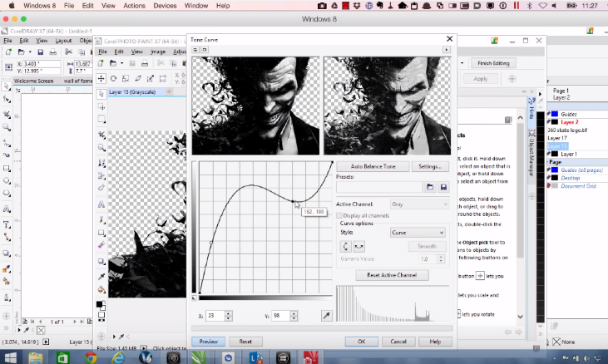
Task: Select CorelDRAW Text tool
Action: [6, 224]
